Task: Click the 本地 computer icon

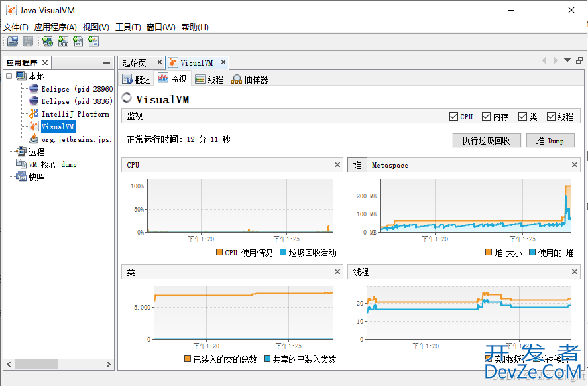Action: [21, 76]
